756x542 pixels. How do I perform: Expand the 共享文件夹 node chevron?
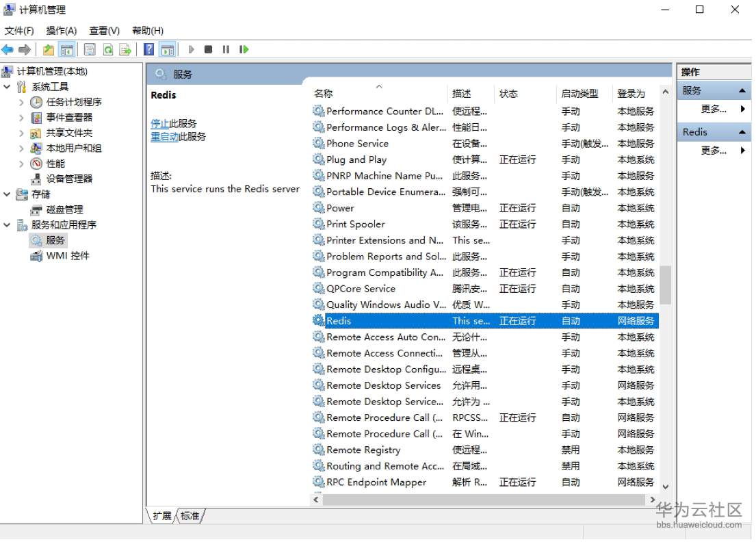(x=21, y=133)
